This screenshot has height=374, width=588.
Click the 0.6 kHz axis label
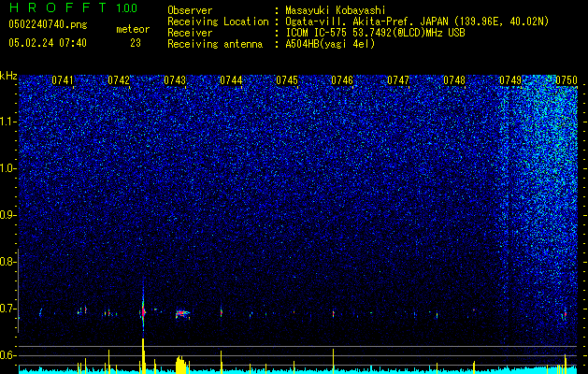pos(8,355)
